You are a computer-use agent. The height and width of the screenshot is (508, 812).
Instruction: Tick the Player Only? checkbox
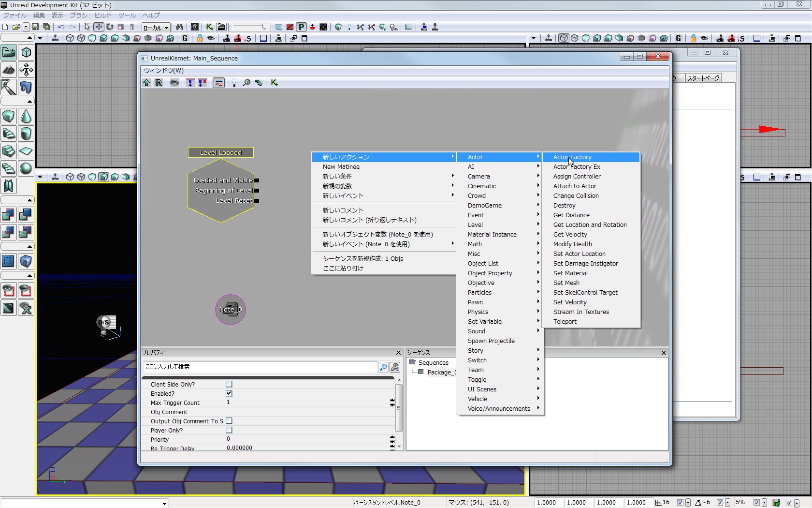229,430
